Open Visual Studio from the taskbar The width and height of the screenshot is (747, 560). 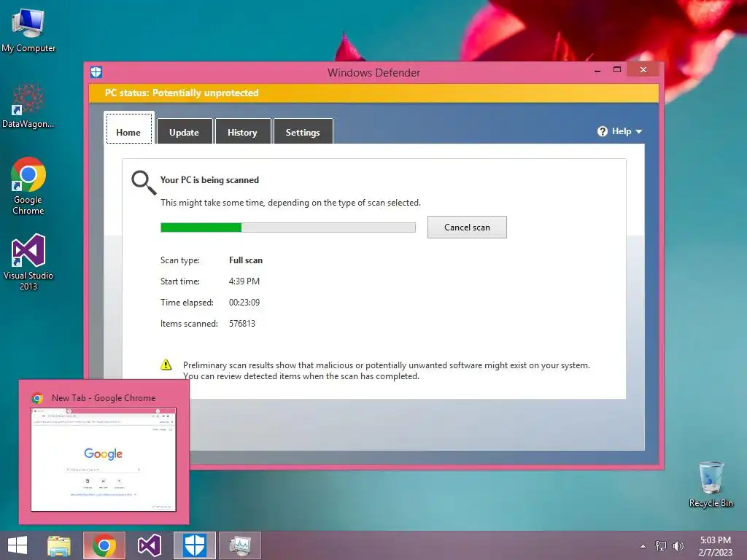pyautogui.click(x=149, y=545)
